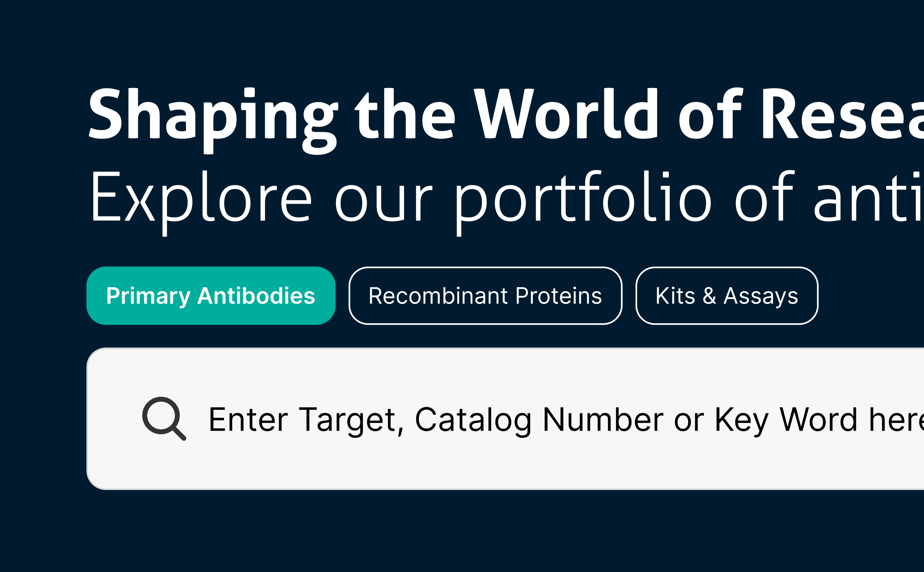Click the word 'Proteins' on the outlined tab
The image size is (924, 572).
pyautogui.click(x=559, y=296)
